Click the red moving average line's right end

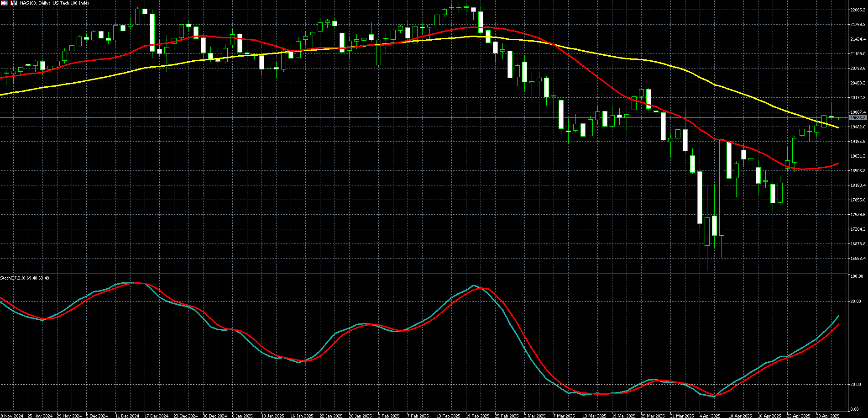point(837,164)
